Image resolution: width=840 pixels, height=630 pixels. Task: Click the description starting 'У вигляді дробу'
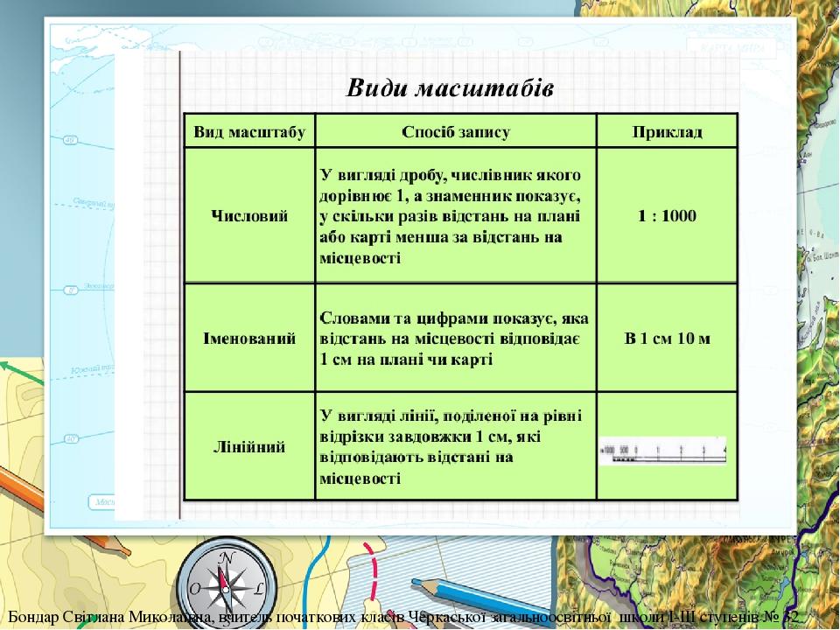coord(450,216)
